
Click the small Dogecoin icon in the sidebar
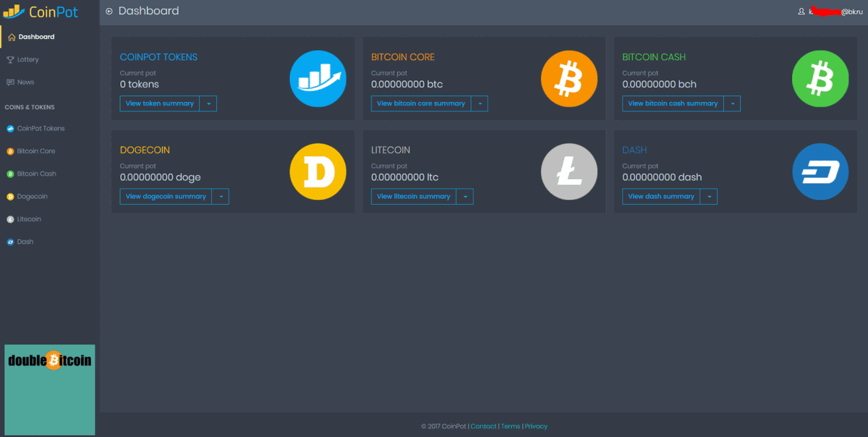tap(10, 197)
